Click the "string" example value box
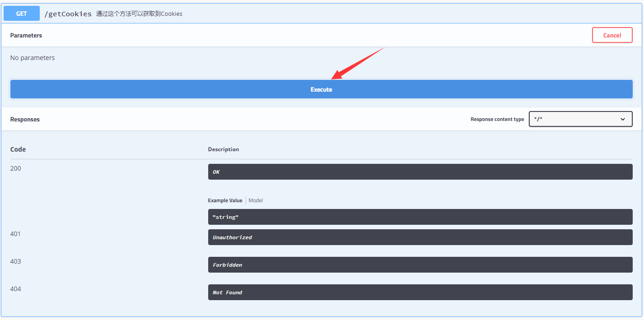Image resolution: width=644 pixels, height=320 pixels. (x=420, y=217)
